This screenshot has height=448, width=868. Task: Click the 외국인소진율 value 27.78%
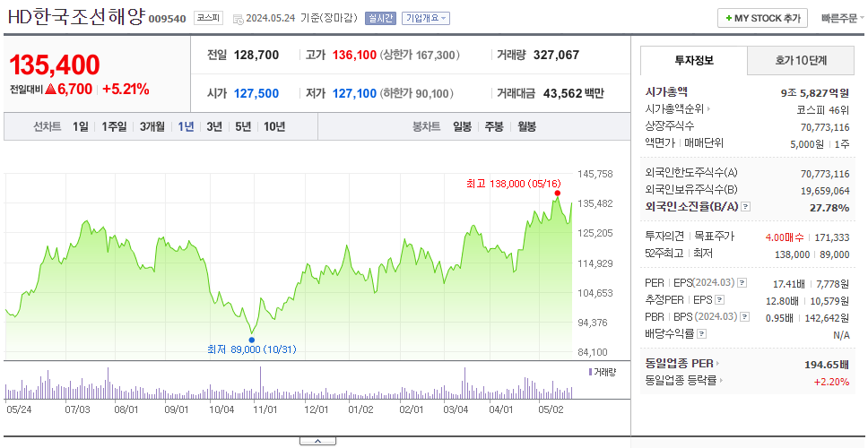[830, 207]
